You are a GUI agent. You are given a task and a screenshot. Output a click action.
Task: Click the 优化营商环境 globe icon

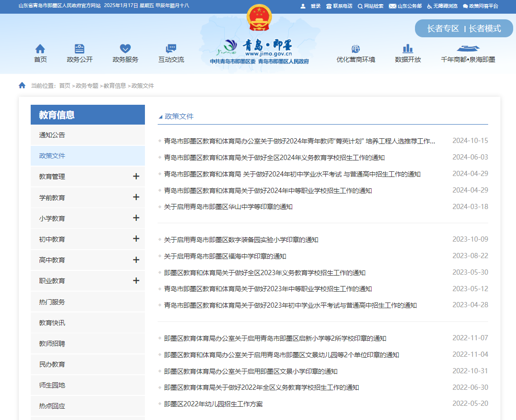point(355,49)
